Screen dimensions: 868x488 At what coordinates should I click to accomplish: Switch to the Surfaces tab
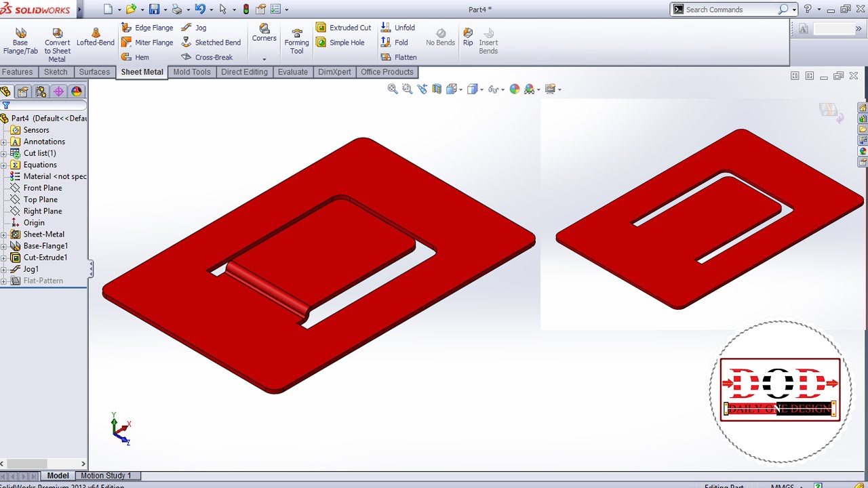(x=94, y=72)
